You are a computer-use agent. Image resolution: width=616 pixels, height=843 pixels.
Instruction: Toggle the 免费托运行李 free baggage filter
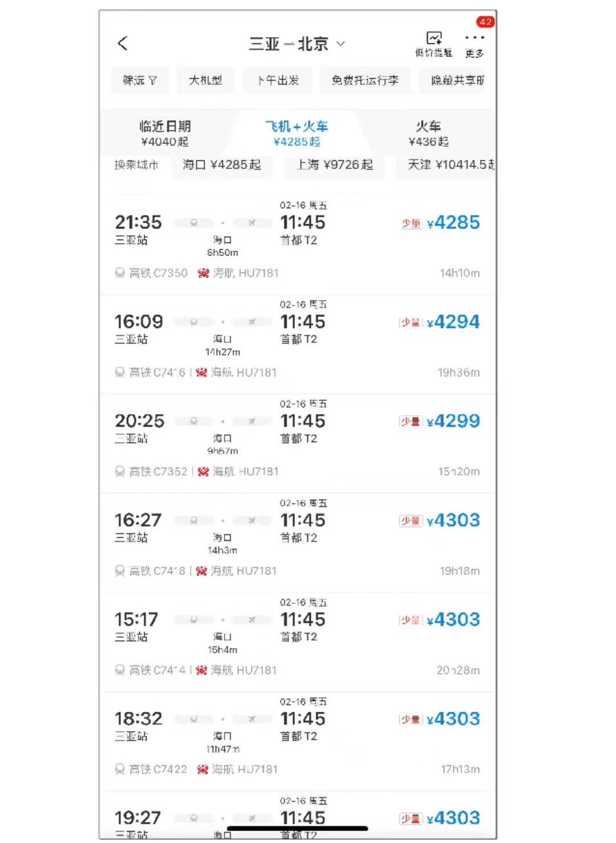(x=365, y=80)
